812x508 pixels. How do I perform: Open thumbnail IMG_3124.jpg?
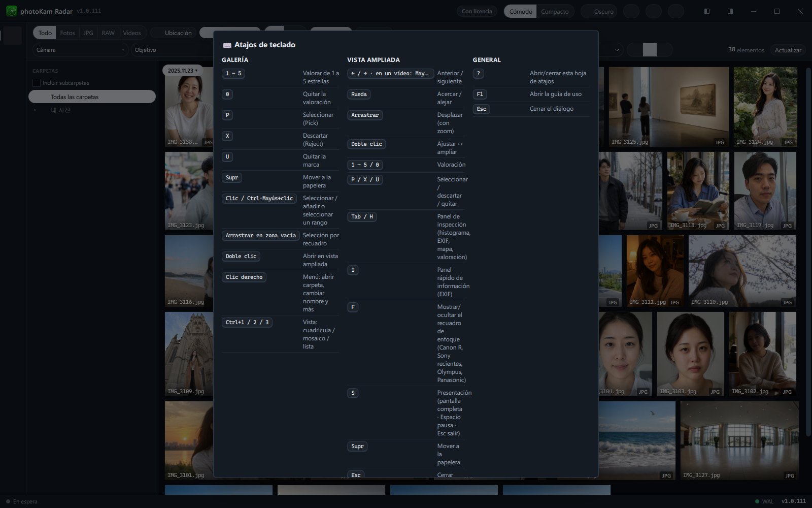[765, 107]
